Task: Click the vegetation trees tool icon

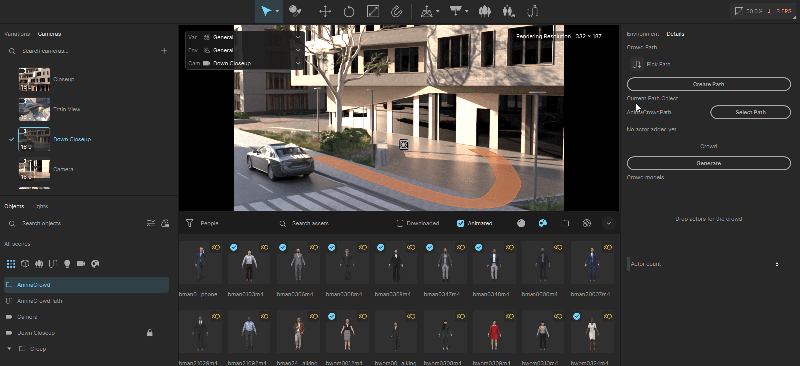Action: click(485, 11)
